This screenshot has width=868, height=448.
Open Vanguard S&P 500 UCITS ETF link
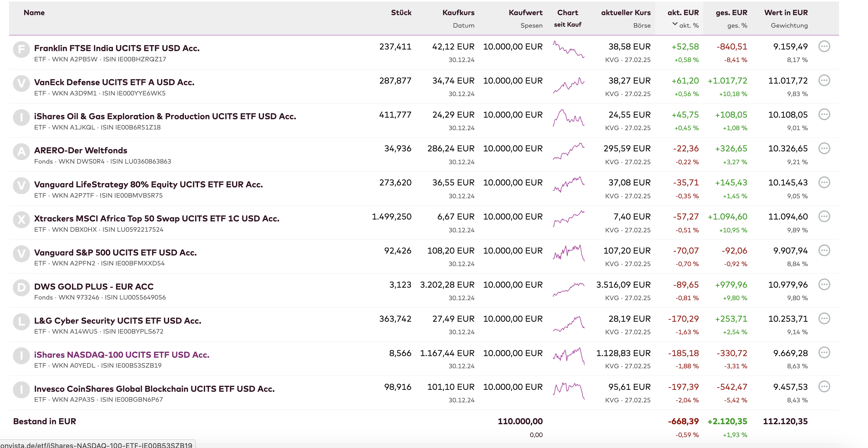click(x=115, y=253)
